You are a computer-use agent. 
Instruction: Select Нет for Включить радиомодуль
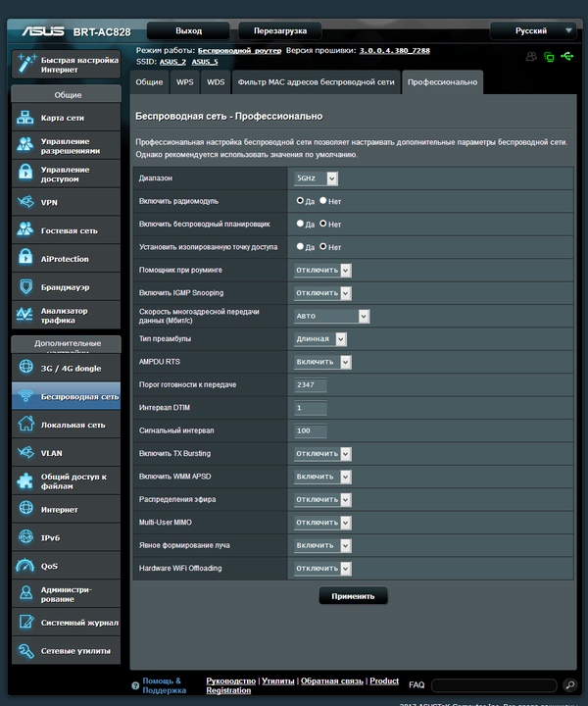[x=323, y=201]
